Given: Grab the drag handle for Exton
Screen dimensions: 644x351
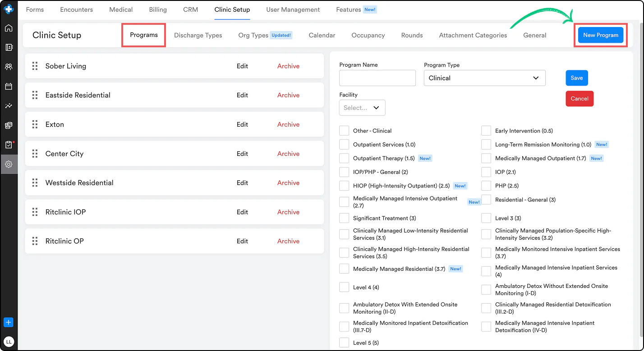Looking at the screenshot, I should (x=35, y=124).
